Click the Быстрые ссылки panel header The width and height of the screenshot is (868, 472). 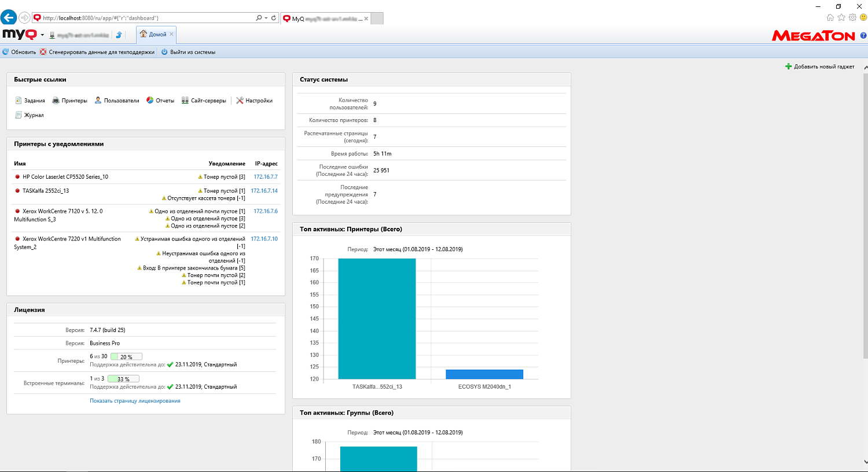[x=146, y=80]
